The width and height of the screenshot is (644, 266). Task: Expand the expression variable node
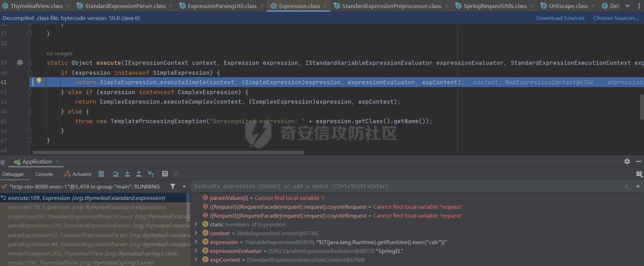click(x=196, y=242)
